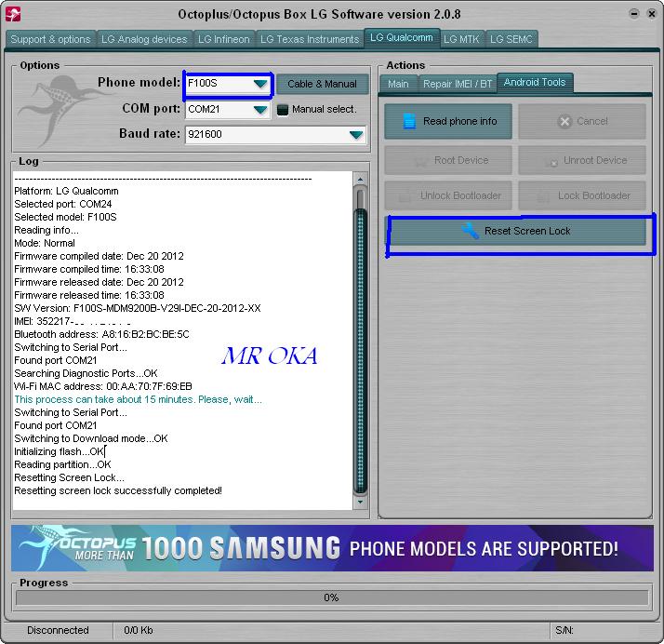The width and height of the screenshot is (664, 644).
Task: Click 'Firmware compiled date: Dec 20 2012' line
Action: pyautogui.click(x=100, y=256)
